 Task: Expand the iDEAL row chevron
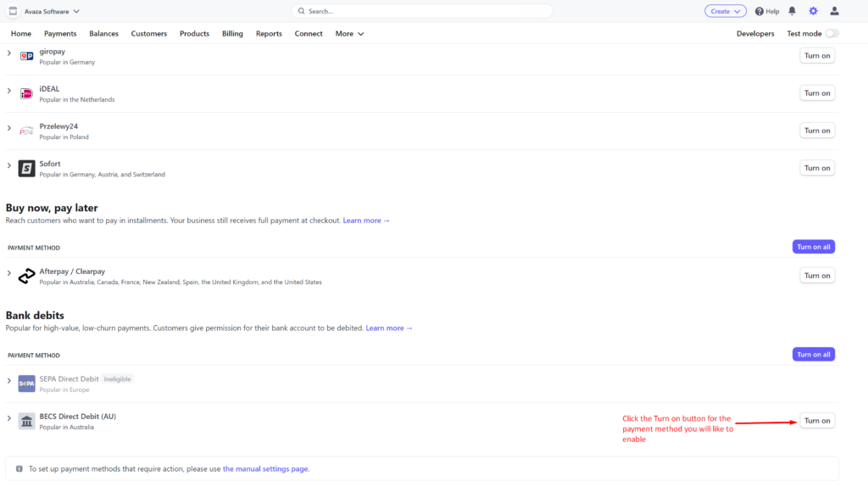pos(8,90)
